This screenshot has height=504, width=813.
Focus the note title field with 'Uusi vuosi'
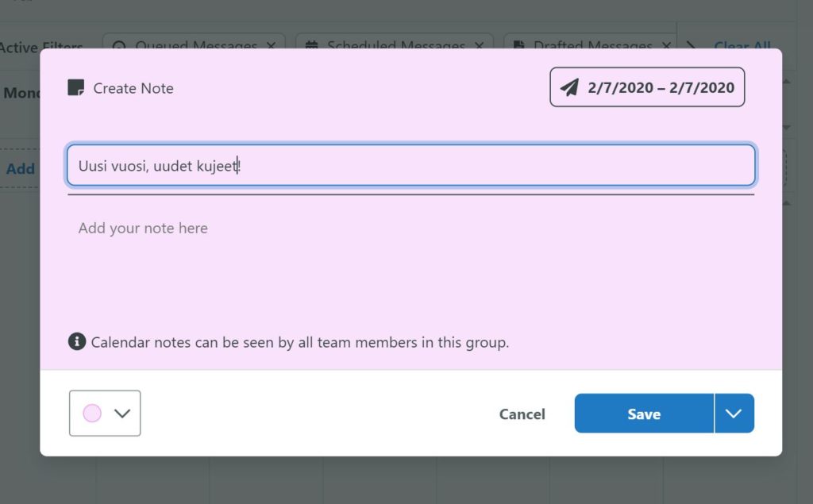pyautogui.click(x=410, y=165)
